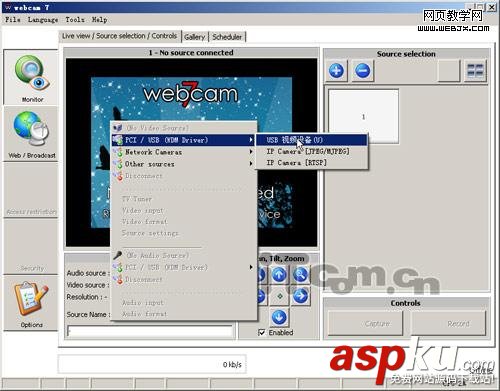
Task: Open the Help menu
Action: click(99, 20)
